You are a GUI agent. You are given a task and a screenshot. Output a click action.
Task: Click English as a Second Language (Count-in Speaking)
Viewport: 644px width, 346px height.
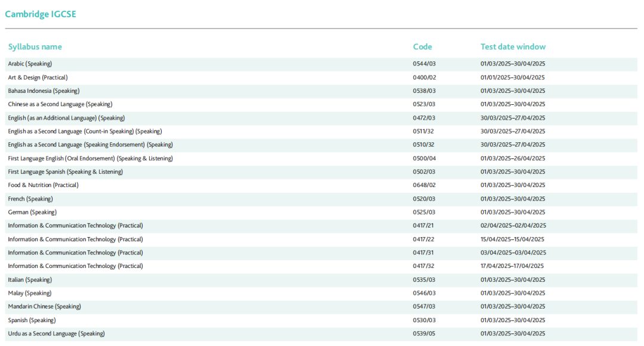click(x=85, y=132)
